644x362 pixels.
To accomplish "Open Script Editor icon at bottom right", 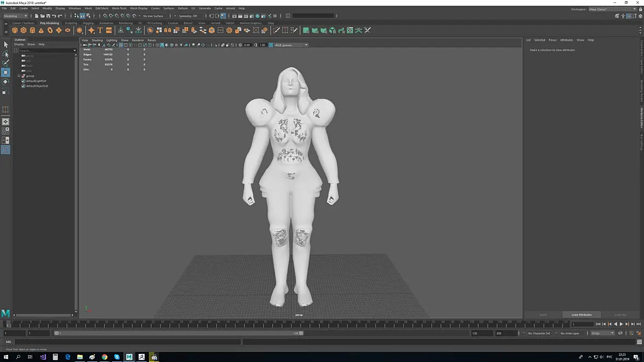I will [639, 342].
